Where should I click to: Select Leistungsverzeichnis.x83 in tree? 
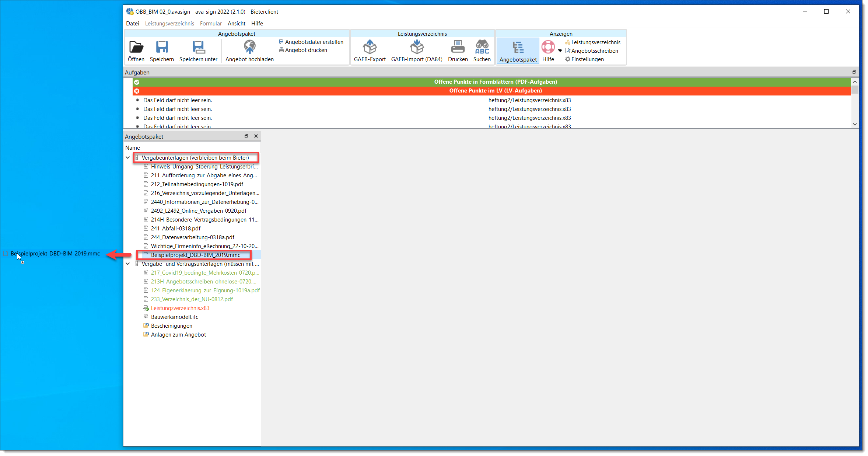pos(180,308)
